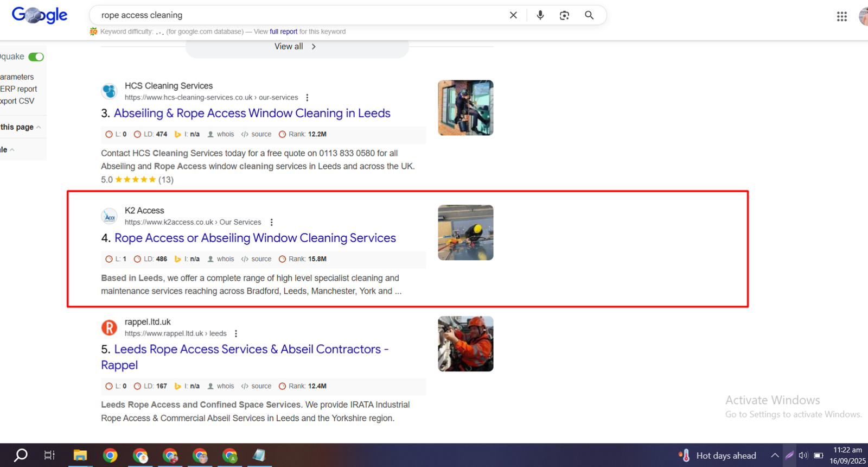Show hidden system tray icons
The width and height of the screenshot is (868, 467).
775,455
